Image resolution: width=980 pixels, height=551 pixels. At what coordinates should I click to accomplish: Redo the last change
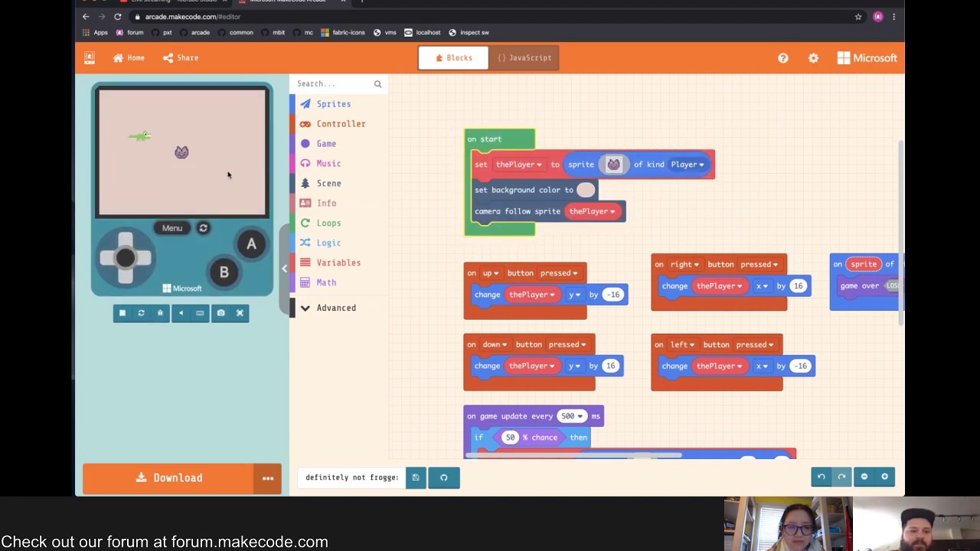tap(841, 477)
